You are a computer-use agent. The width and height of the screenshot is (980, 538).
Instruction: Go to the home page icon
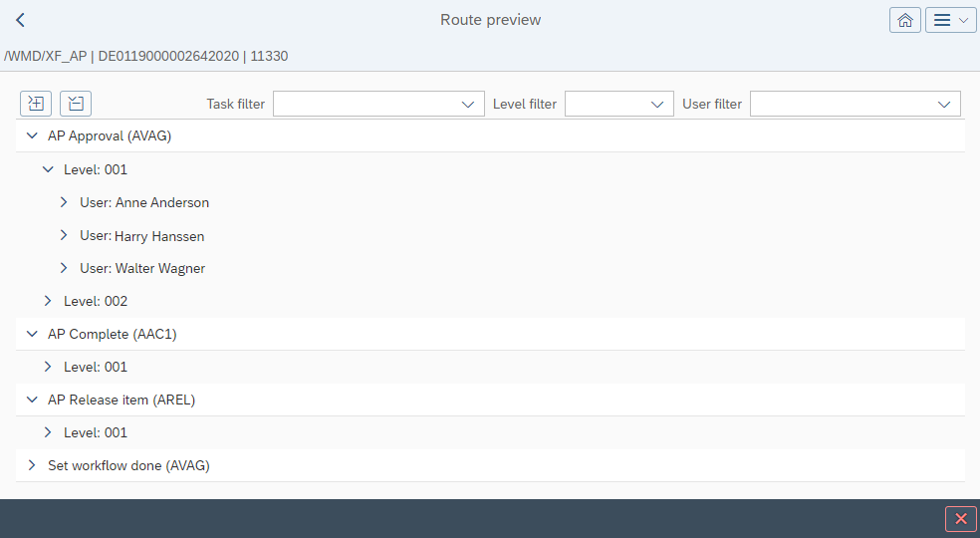904,20
